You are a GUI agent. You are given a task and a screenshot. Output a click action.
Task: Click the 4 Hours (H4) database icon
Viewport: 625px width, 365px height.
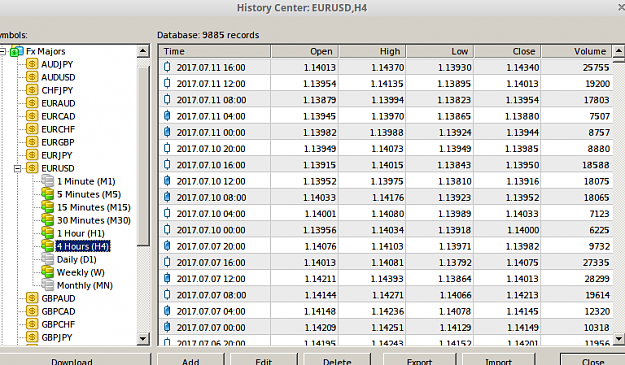47,246
